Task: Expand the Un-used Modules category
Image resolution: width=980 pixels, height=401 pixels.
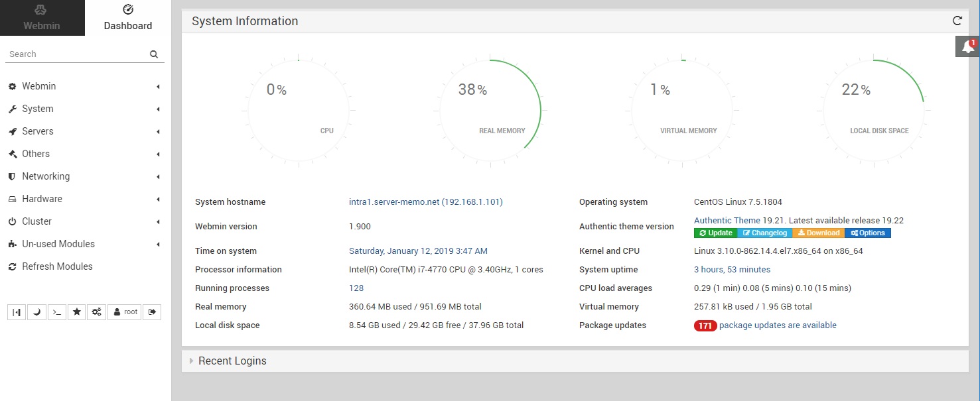Action: pyautogui.click(x=85, y=244)
